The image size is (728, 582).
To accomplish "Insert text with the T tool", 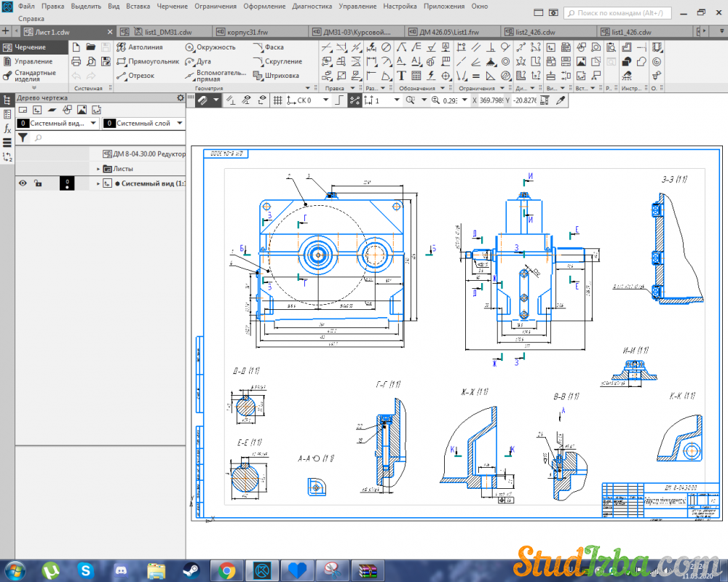I will tap(401, 76).
